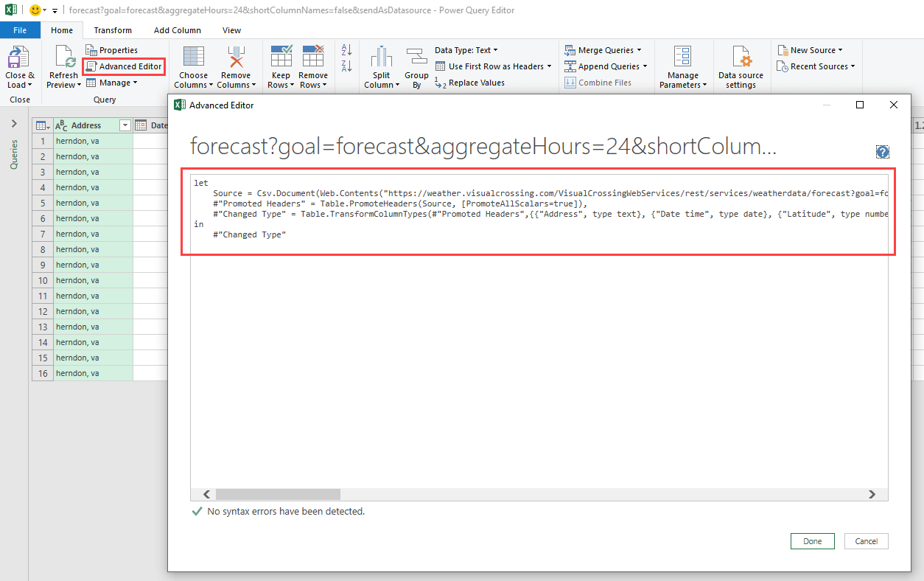Screen dimensions: 924x581
Task: Sort ascending with the A-Z icon
Action: pos(347,50)
